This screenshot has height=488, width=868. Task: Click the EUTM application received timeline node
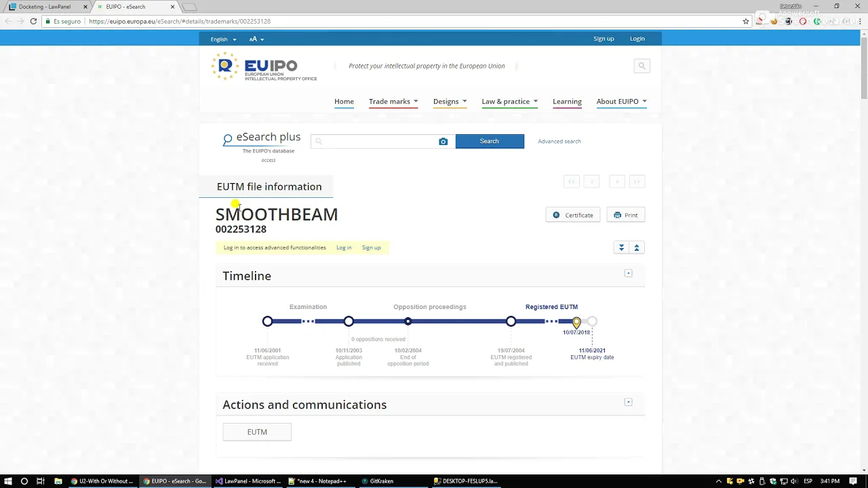pyautogui.click(x=267, y=321)
